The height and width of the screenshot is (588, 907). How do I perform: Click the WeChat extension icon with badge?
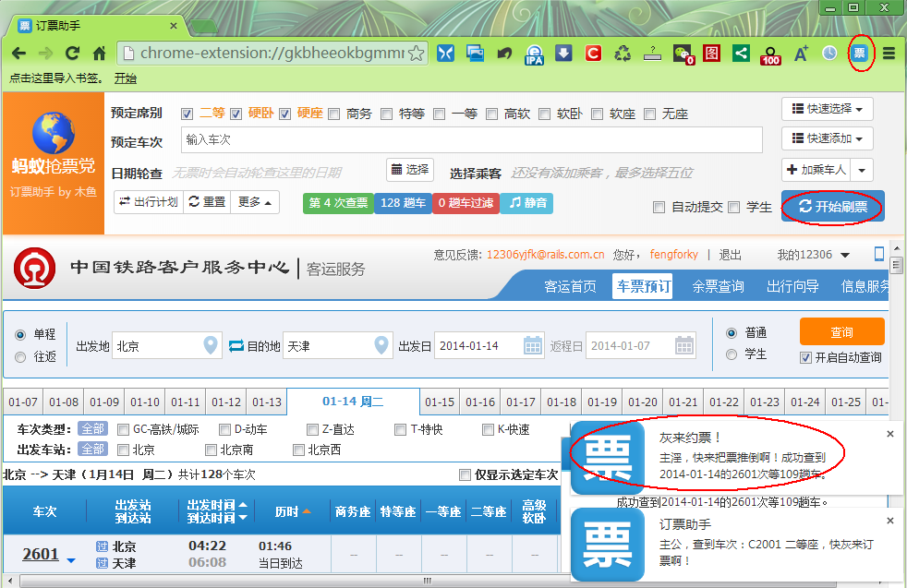(x=683, y=54)
